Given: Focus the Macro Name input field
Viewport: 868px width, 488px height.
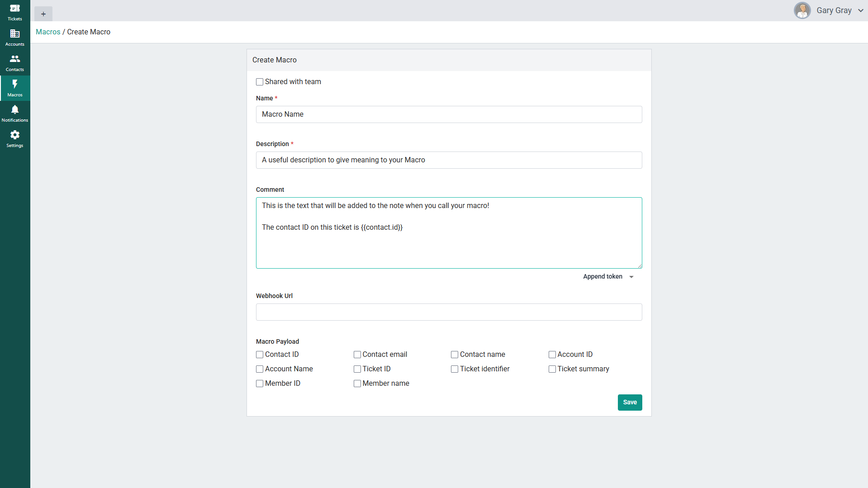Looking at the screenshot, I should [x=449, y=114].
